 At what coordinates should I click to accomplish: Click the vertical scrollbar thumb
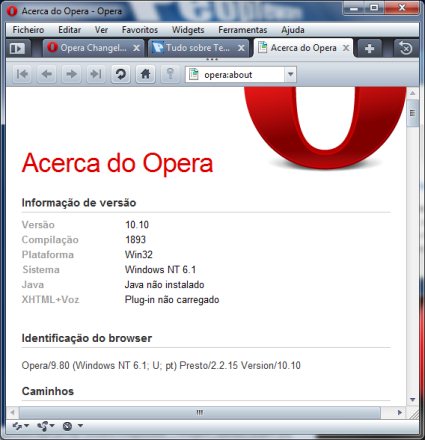click(413, 113)
